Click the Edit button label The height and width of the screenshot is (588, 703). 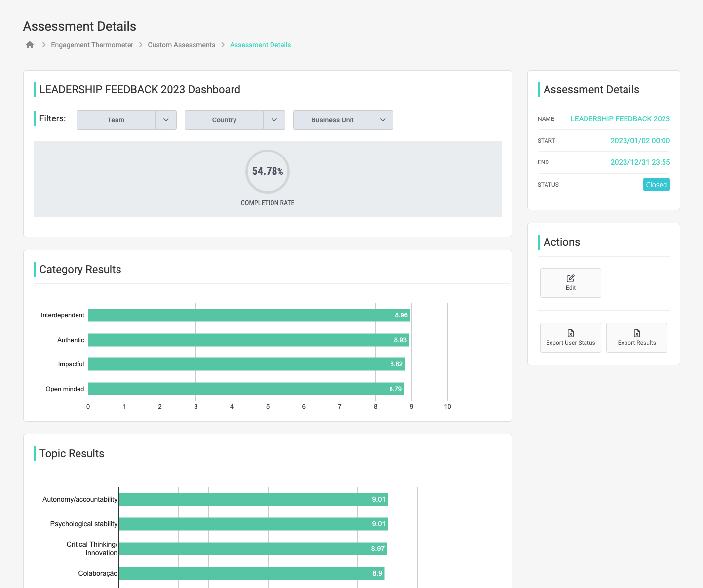coord(571,288)
